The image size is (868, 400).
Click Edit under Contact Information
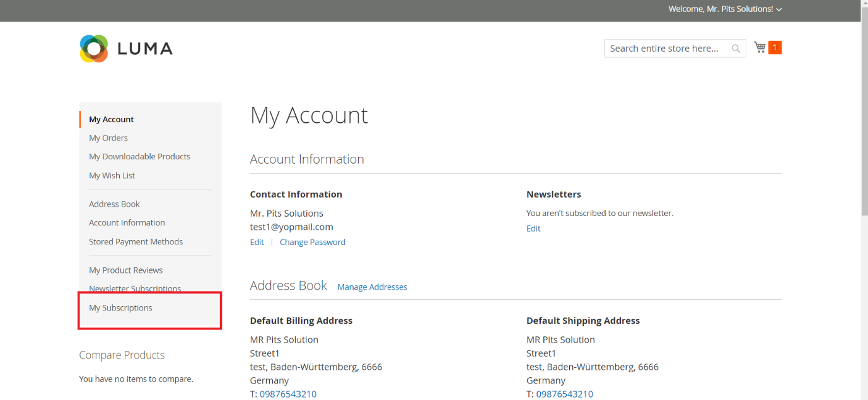pyautogui.click(x=257, y=242)
